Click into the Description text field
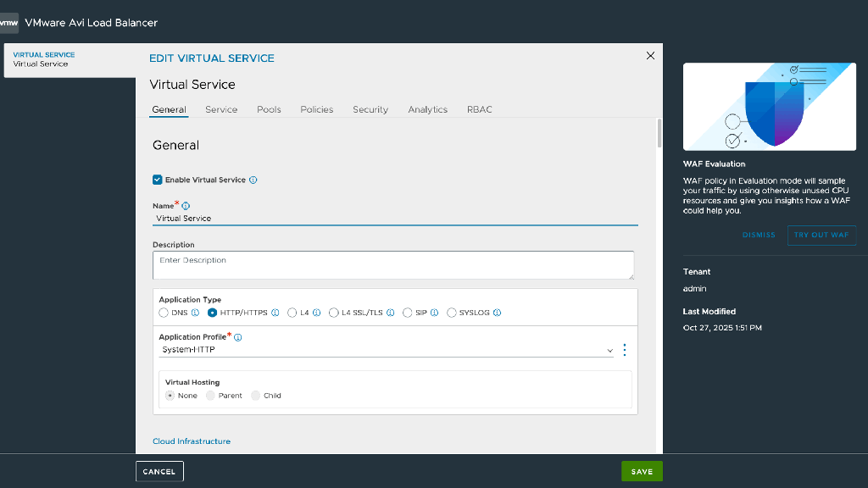868x488 pixels. (x=393, y=264)
